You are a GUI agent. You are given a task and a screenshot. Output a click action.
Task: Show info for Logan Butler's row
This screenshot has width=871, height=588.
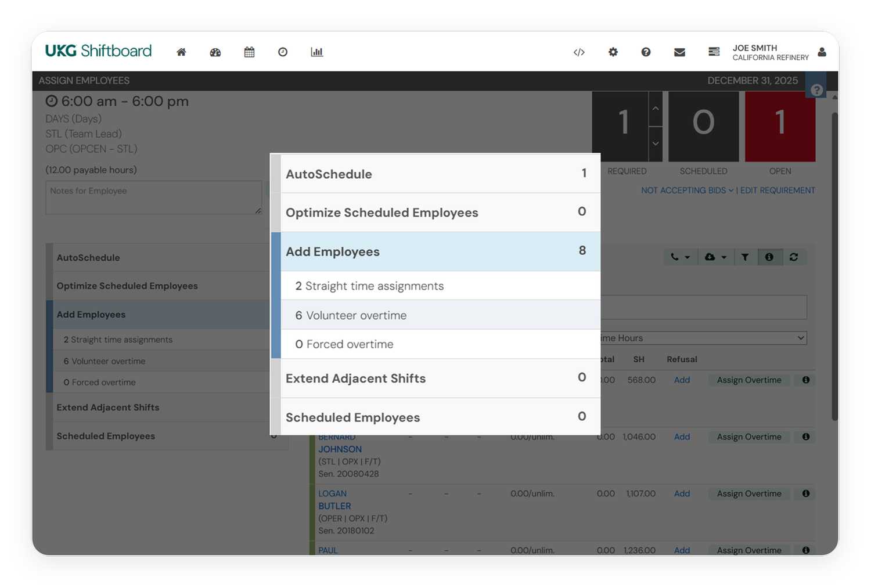pos(806,494)
